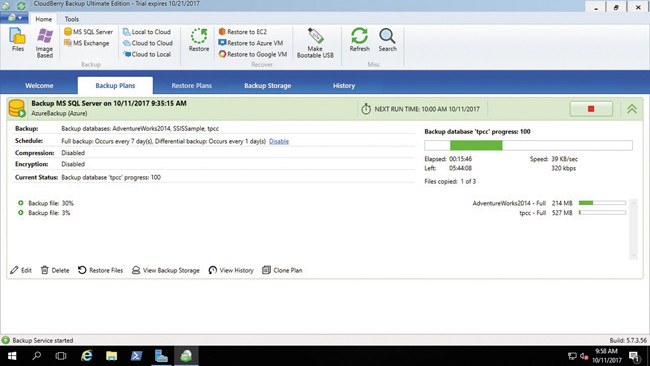650x366 pixels.
Task: Click the network tray icon
Action: click(572, 356)
